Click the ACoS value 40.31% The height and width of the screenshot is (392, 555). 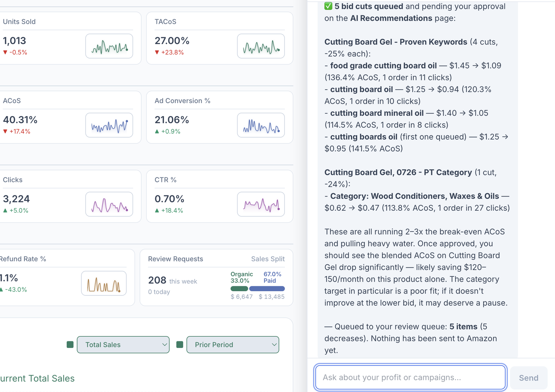pyautogui.click(x=20, y=120)
